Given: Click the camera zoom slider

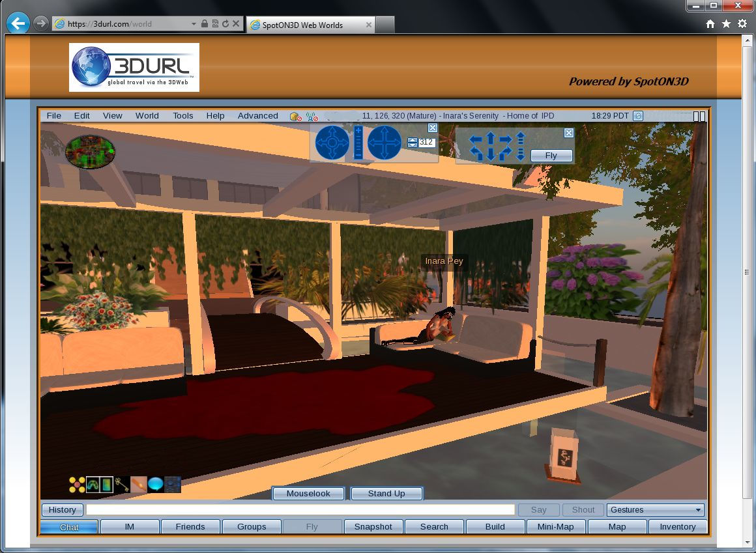Looking at the screenshot, I should [x=358, y=143].
